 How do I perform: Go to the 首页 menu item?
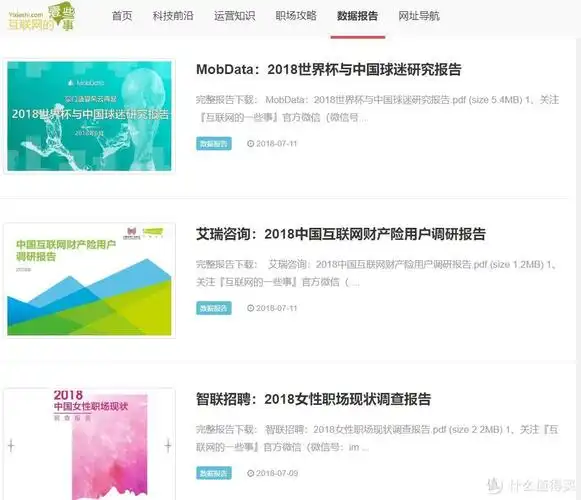[122, 16]
